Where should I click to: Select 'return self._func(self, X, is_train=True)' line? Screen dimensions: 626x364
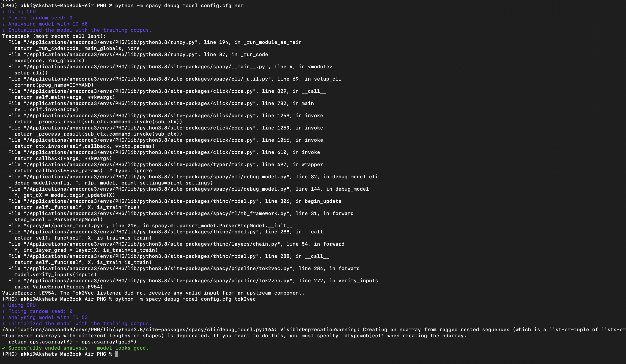coord(77,207)
